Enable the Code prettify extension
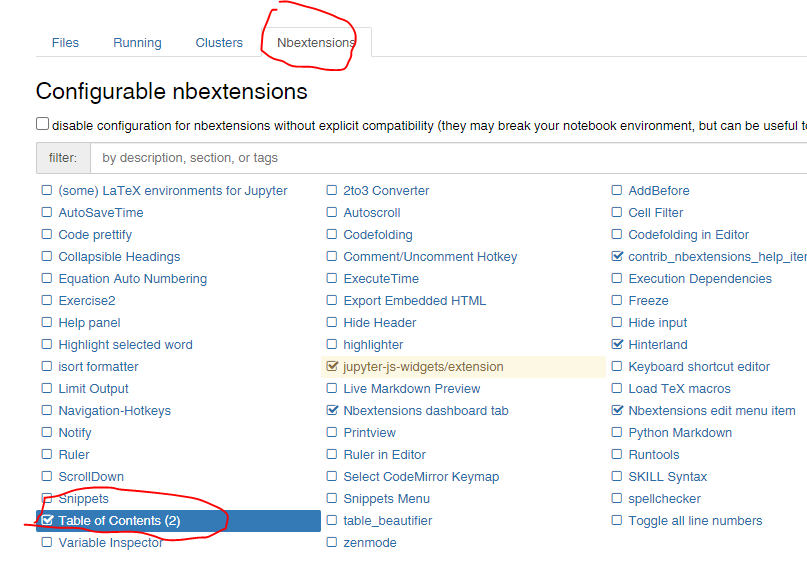 (47, 234)
